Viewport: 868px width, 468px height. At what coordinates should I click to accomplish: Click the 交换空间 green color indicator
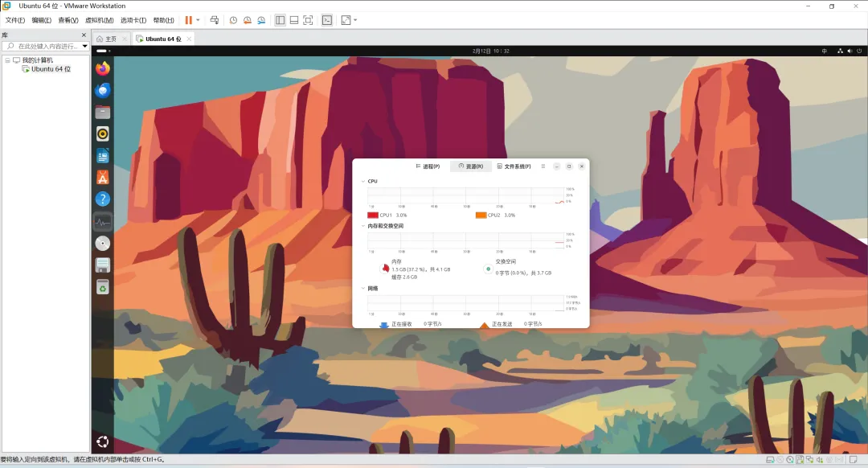pos(488,269)
